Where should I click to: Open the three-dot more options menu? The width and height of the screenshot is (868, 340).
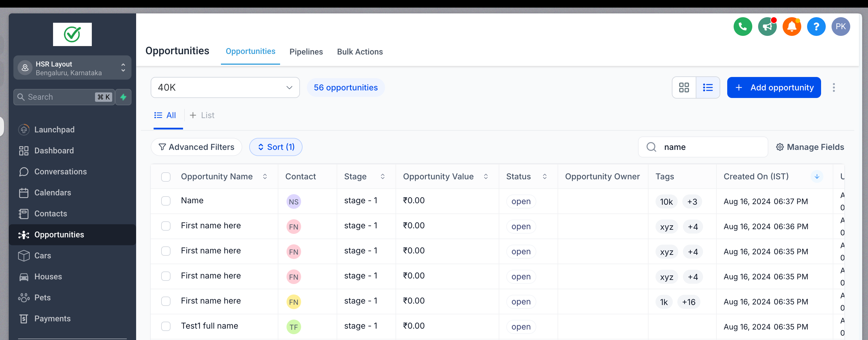click(x=834, y=87)
